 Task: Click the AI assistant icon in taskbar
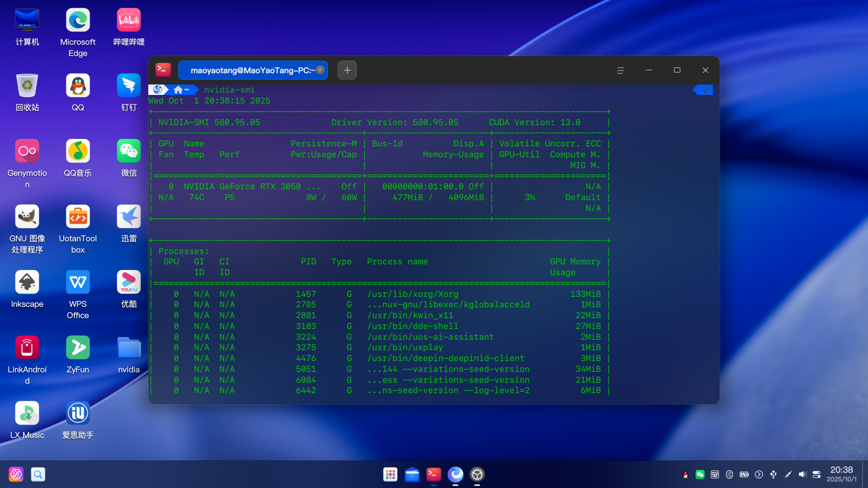point(16,474)
